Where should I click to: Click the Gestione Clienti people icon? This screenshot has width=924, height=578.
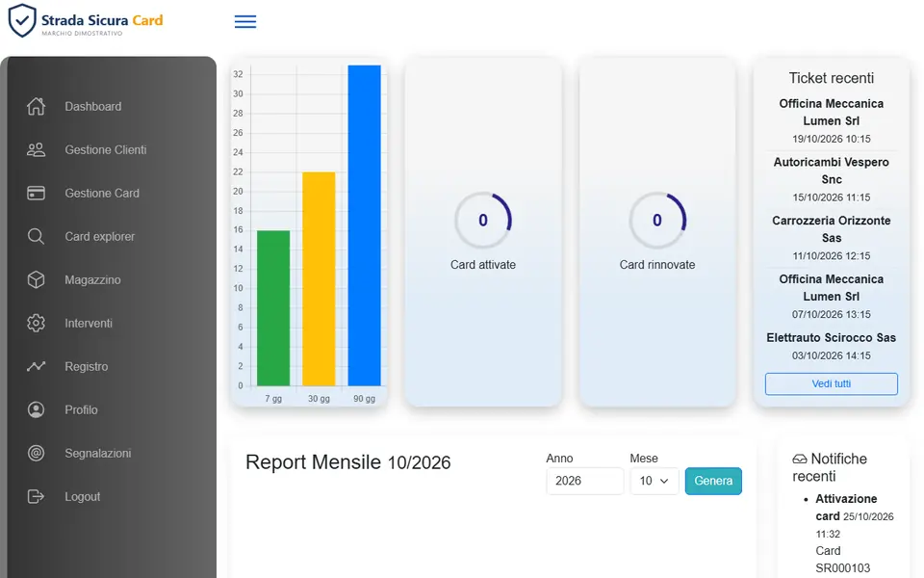(36, 150)
